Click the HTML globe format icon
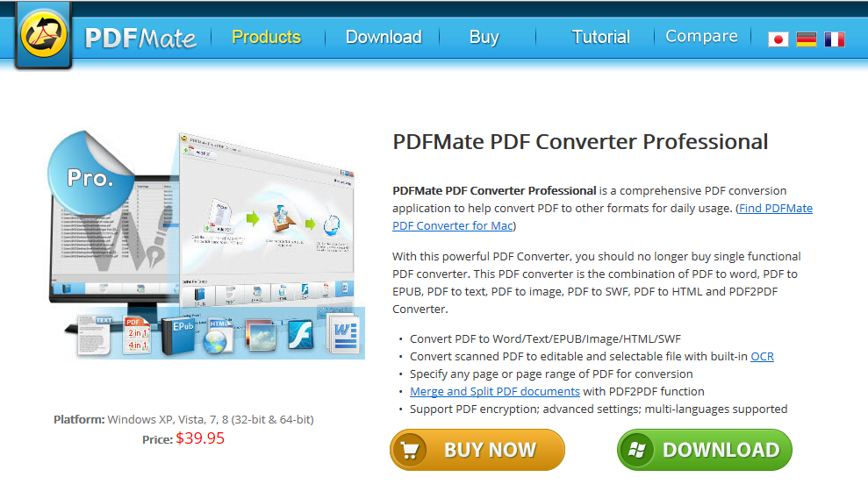Viewport: 868px width, 484px height. [219, 337]
